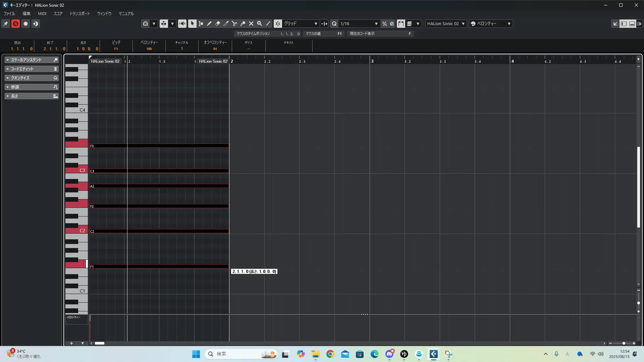Click the ベロシティー controller lane label
This screenshot has width=644, height=362.
coord(74,317)
